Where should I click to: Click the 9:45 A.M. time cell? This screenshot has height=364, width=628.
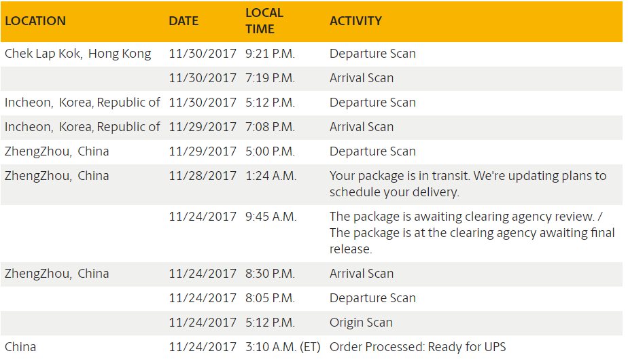[x=271, y=217]
